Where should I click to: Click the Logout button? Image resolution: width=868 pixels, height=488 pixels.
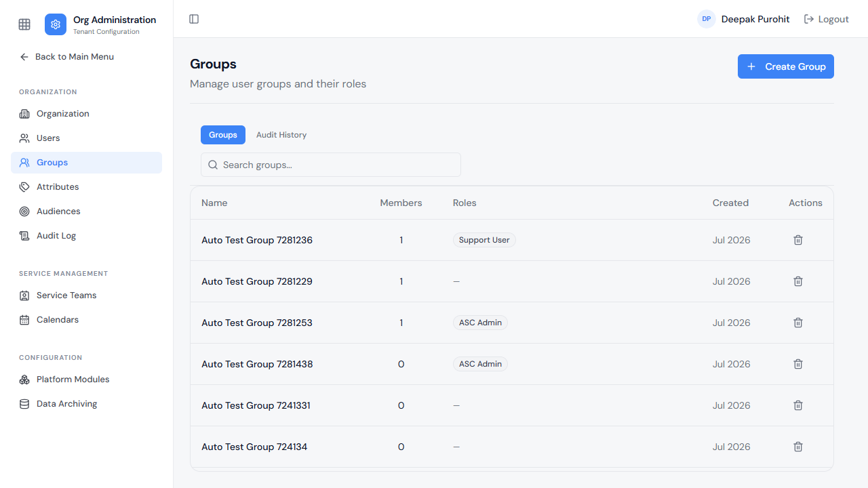coord(826,19)
